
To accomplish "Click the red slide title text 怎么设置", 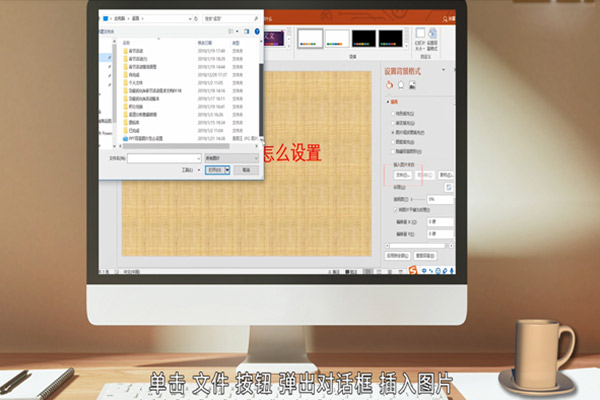I will tap(292, 153).
